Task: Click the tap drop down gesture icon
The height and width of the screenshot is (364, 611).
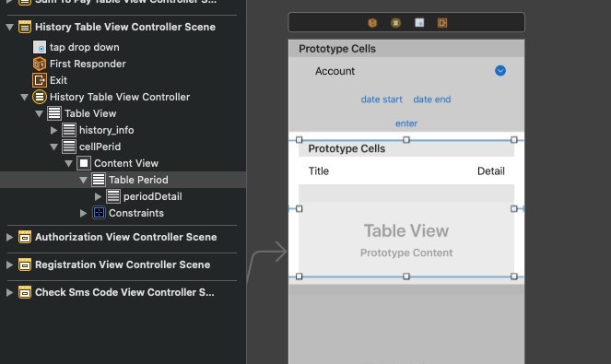Action: point(40,47)
